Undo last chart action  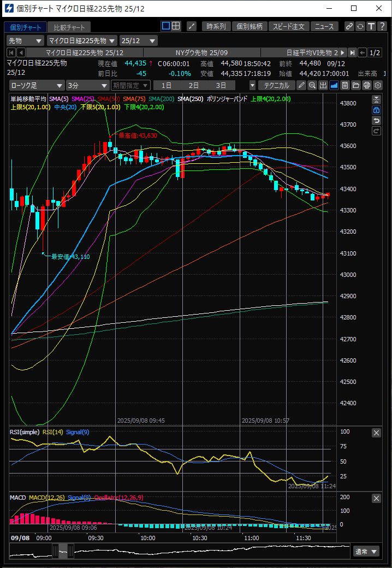coord(376,121)
